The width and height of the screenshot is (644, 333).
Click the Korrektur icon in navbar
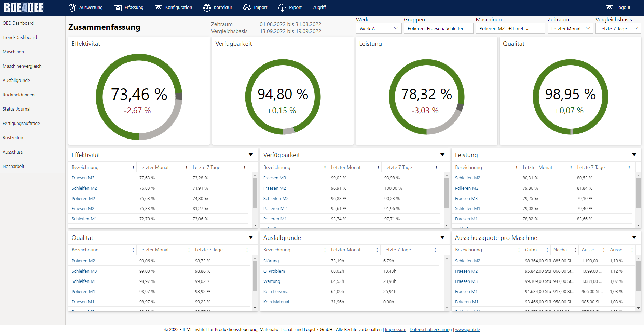[207, 8]
